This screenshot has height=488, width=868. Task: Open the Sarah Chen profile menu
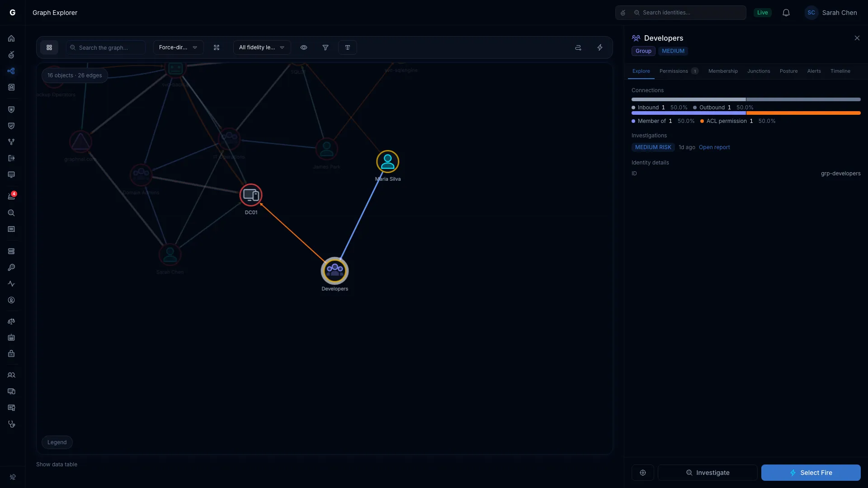tap(831, 13)
